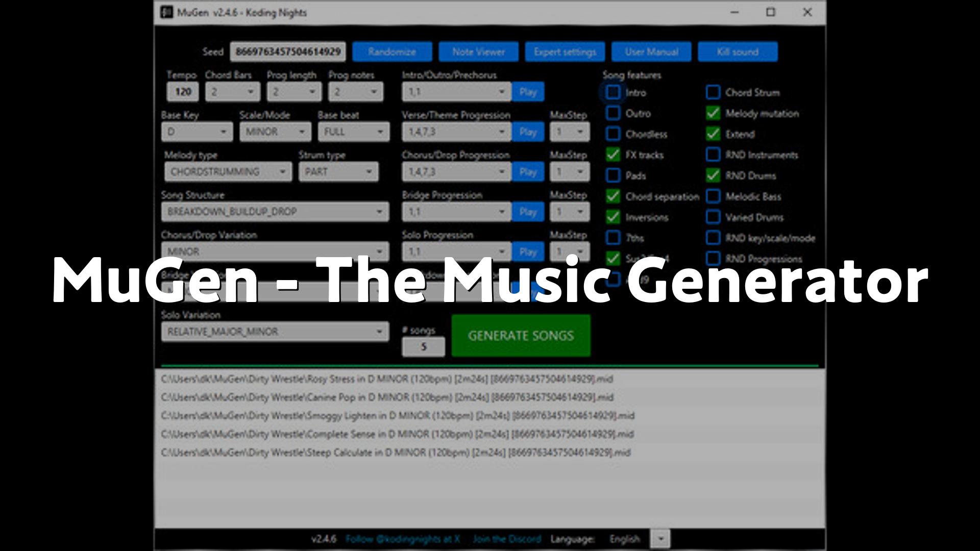This screenshot has height=551, width=980.
Task: Click the Join the Discord link
Action: (x=507, y=539)
